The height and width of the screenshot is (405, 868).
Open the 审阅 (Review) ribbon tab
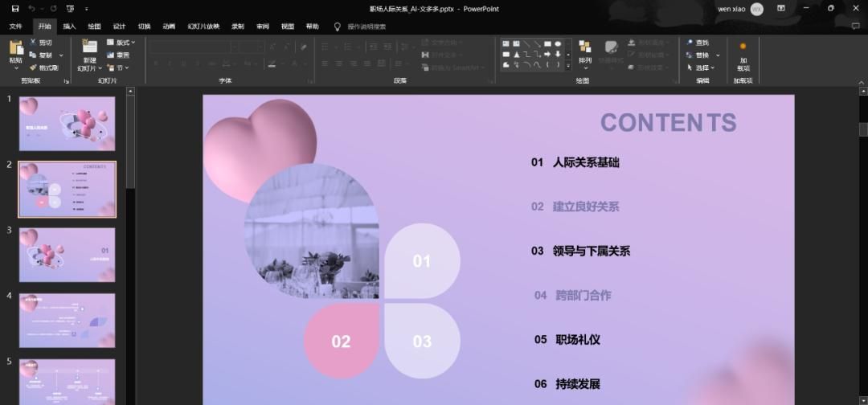click(x=263, y=27)
